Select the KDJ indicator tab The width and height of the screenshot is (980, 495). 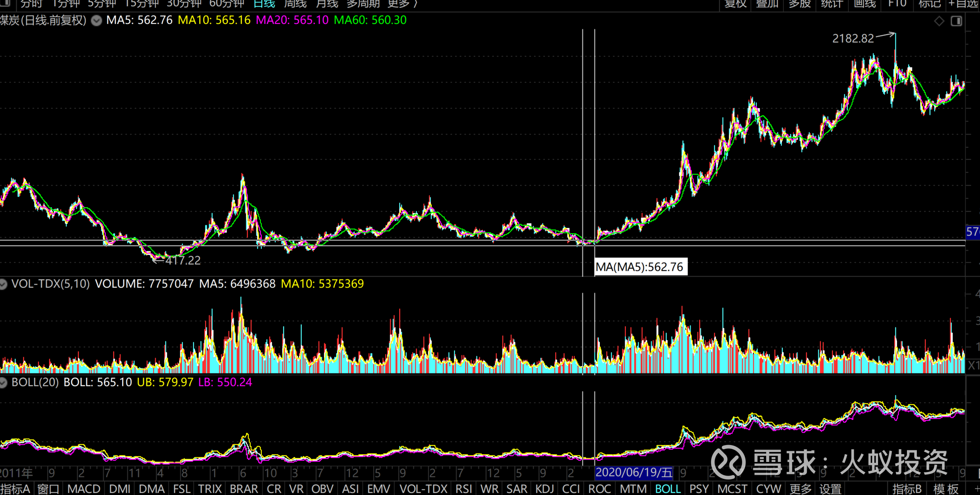click(544, 489)
